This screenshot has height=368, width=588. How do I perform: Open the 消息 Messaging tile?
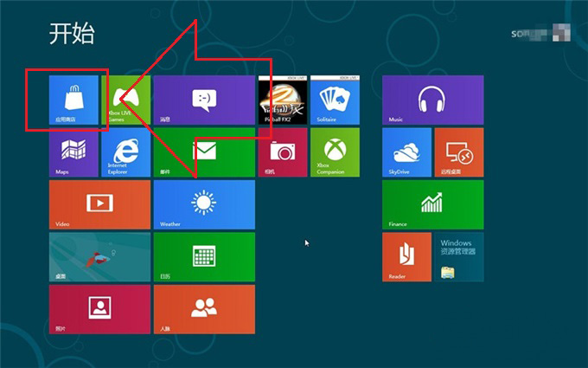[204, 100]
